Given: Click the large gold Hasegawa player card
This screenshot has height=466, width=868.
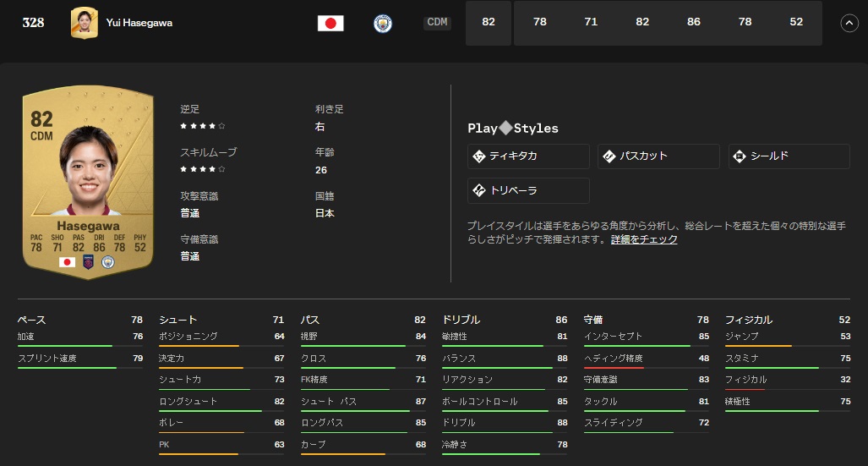Looking at the screenshot, I should (x=87, y=182).
